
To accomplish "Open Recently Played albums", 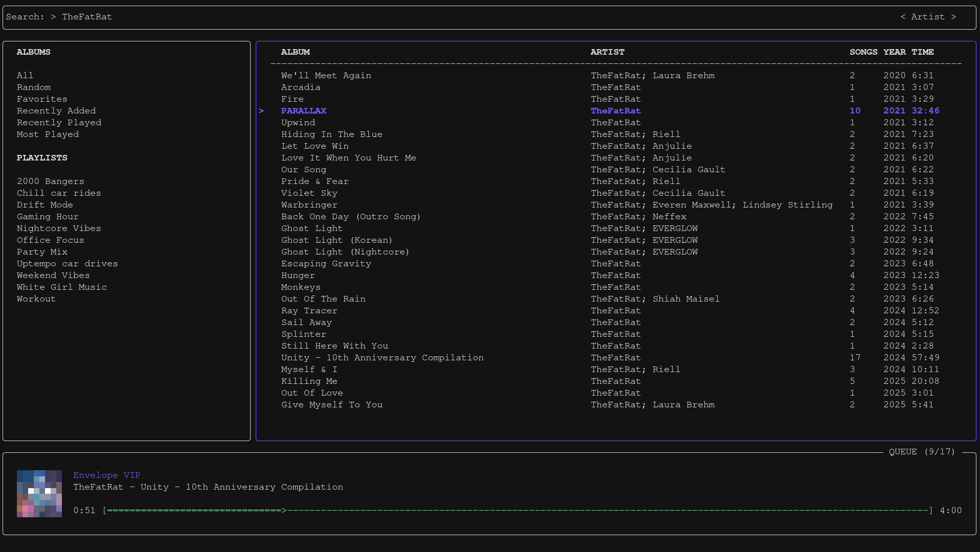I will click(x=59, y=123).
